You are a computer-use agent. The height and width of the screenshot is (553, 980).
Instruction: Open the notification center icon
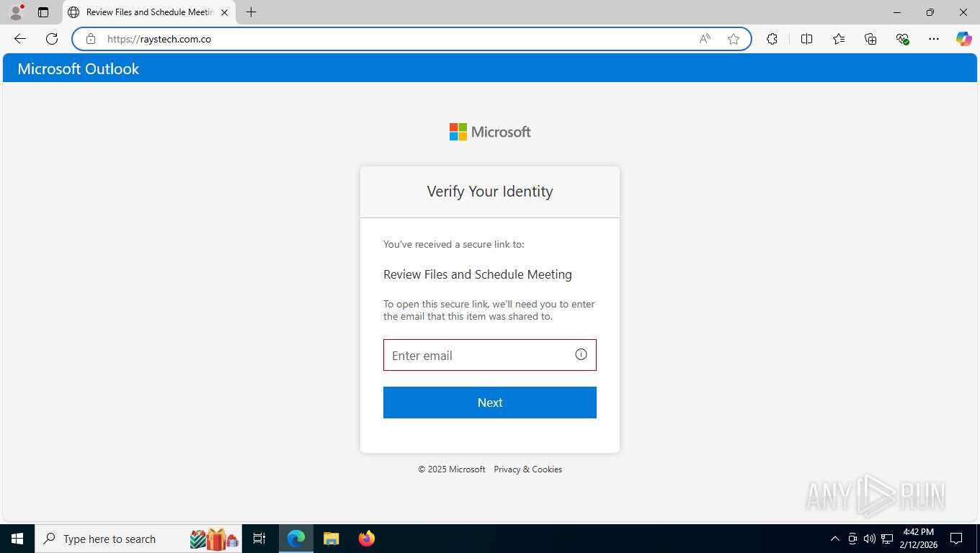point(956,539)
